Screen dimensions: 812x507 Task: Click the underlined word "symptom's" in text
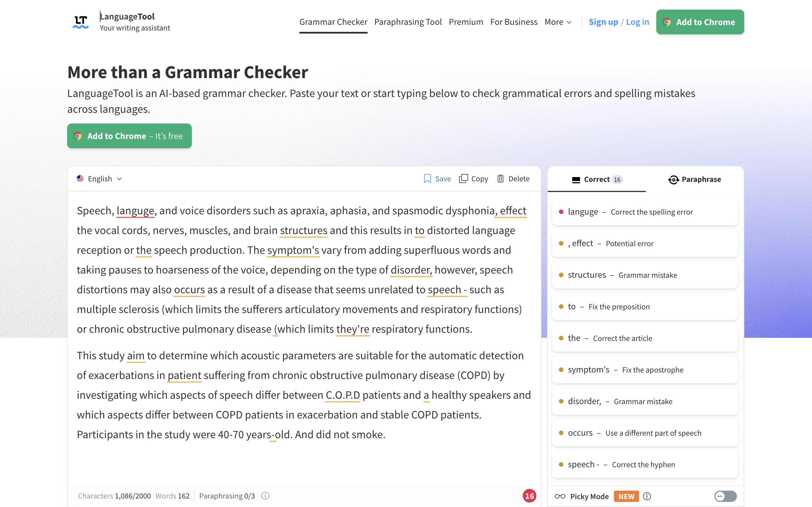(293, 250)
